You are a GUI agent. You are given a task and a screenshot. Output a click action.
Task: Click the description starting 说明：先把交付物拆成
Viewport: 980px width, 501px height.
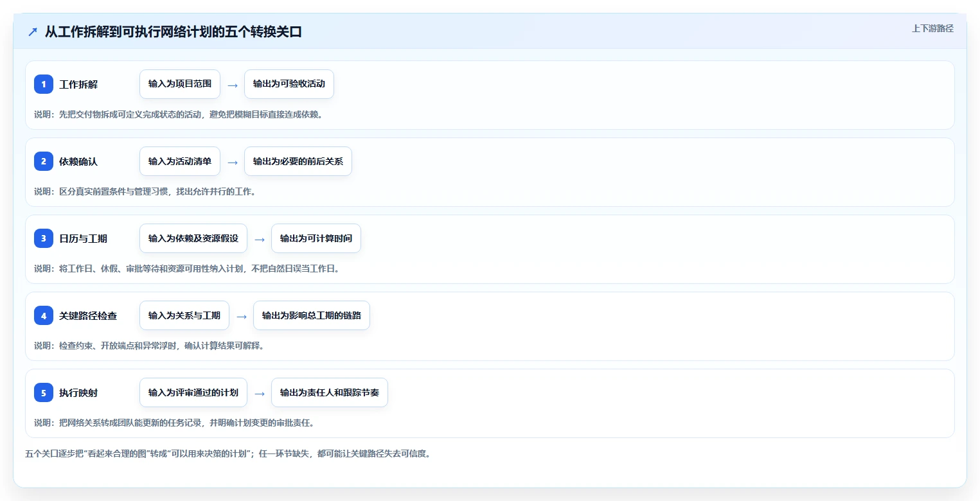click(x=178, y=114)
